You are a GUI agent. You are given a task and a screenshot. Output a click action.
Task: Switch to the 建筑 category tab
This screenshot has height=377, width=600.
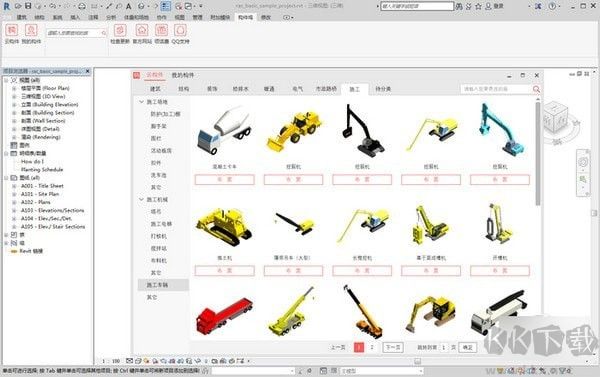pyautogui.click(x=155, y=89)
